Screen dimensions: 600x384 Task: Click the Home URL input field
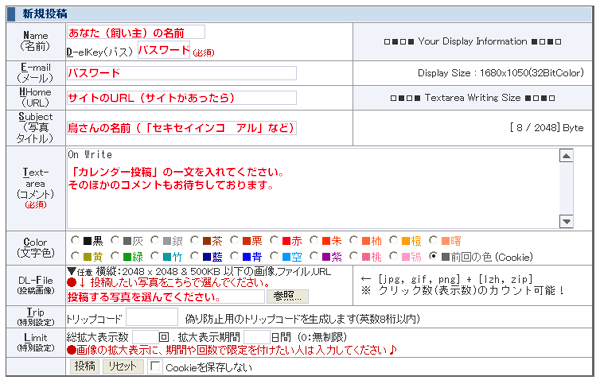[x=182, y=98]
